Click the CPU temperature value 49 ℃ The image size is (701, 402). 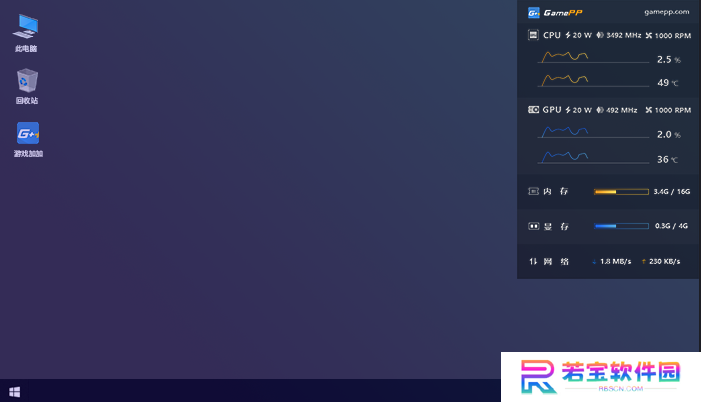tap(667, 83)
